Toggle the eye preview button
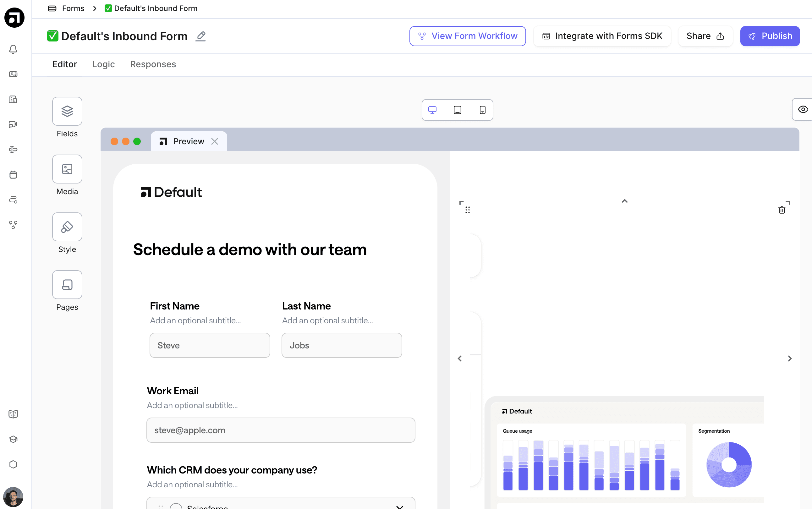 click(803, 109)
